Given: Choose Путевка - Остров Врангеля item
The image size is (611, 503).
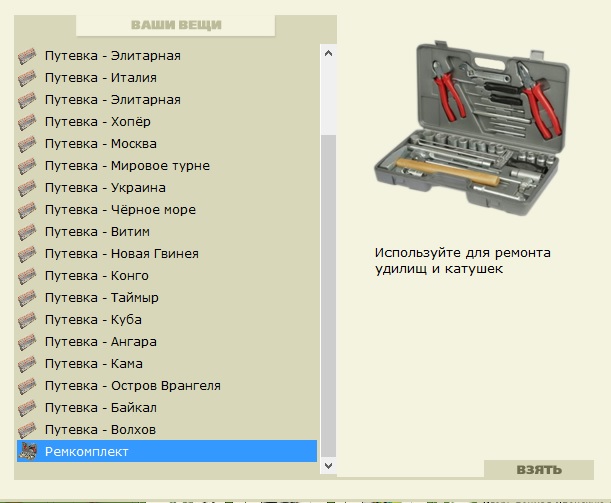Looking at the screenshot, I should click(167, 386).
